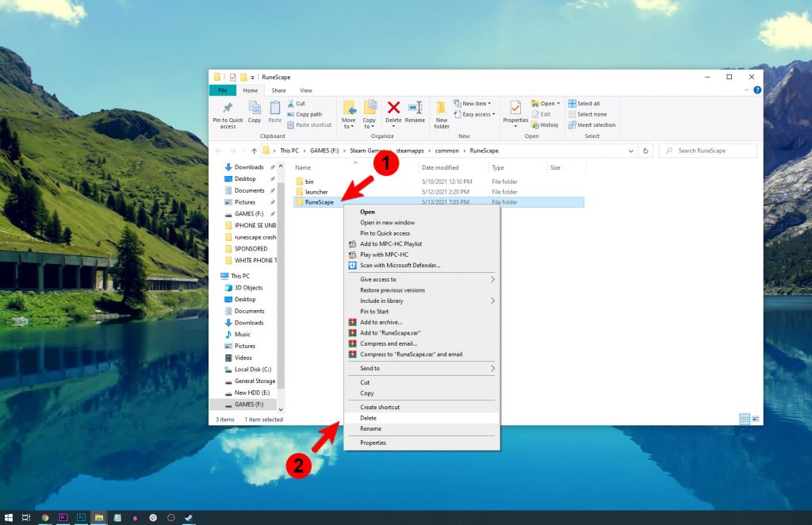This screenshot has height=525, width=812.
Task: Open Adobe Premiere Pro from the taskbar
Action: click(x=63, y=517)
